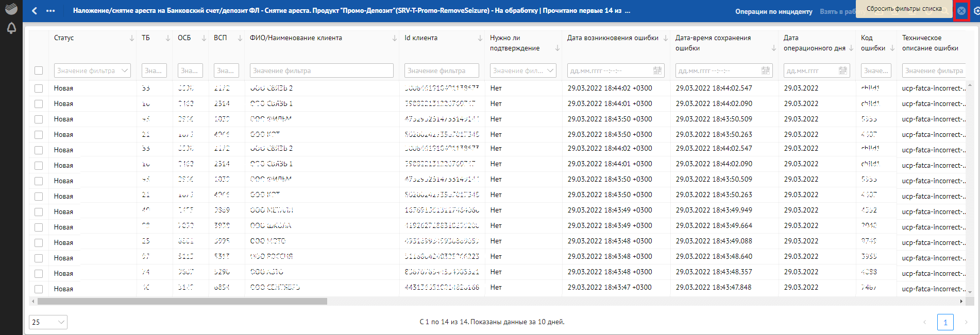Open the Операции по инциденту menu
980x335 pixels.
coord(773,11)
